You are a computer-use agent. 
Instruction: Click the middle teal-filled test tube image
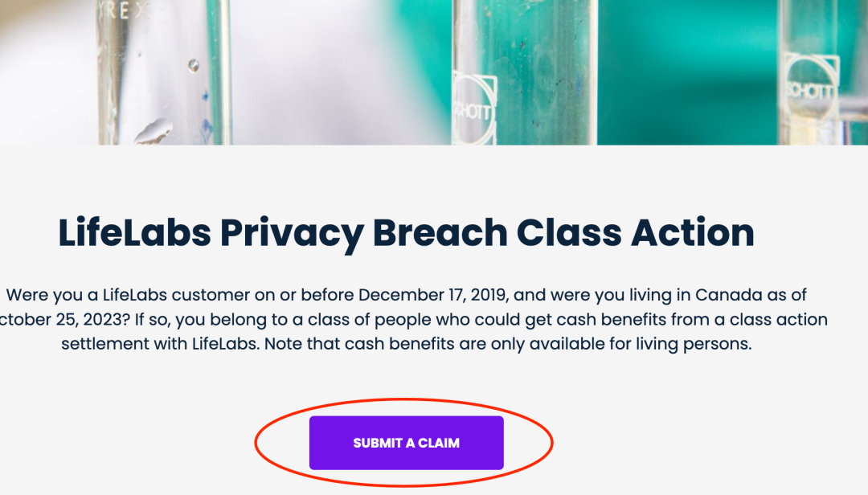point(525,72)
